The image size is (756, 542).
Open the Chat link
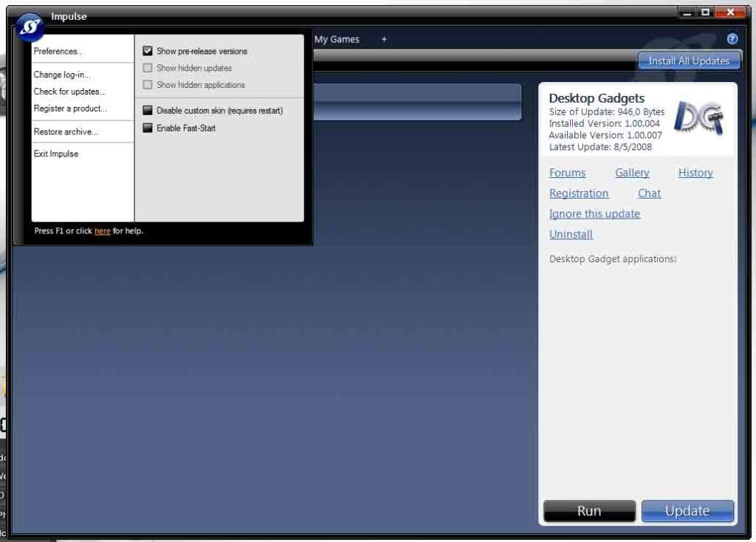(649, 193)
